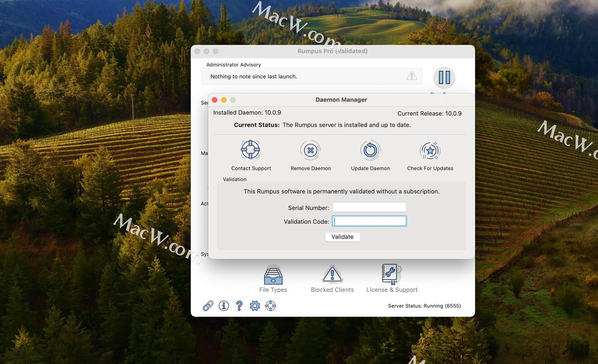Click the question mark help icon
The image size is (598, 364).
[x=239, y=306]
